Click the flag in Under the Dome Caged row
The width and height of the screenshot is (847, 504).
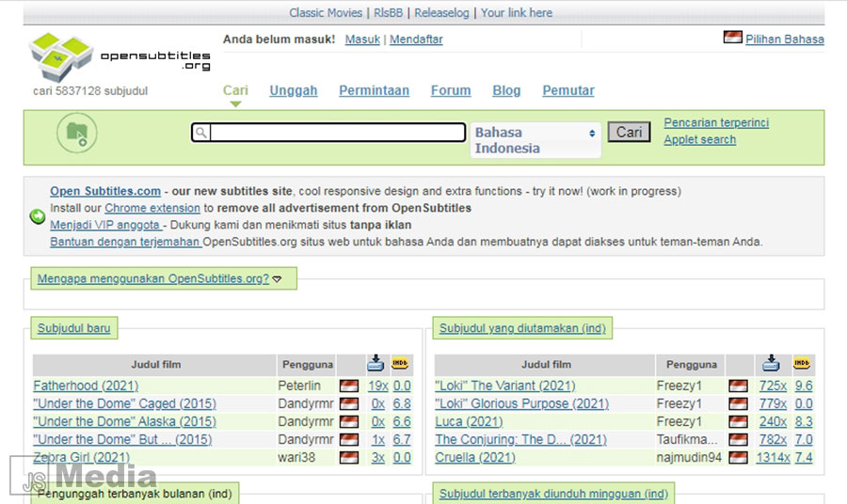[349, 403]
